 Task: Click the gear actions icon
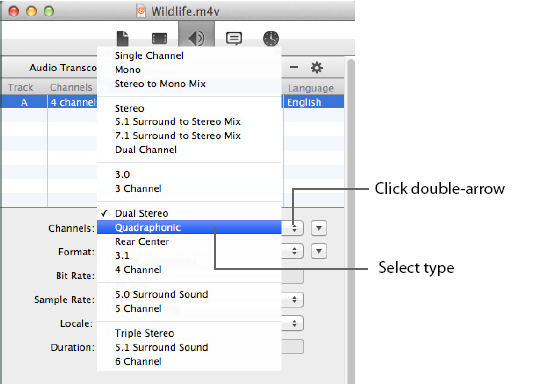pos(316,67)
